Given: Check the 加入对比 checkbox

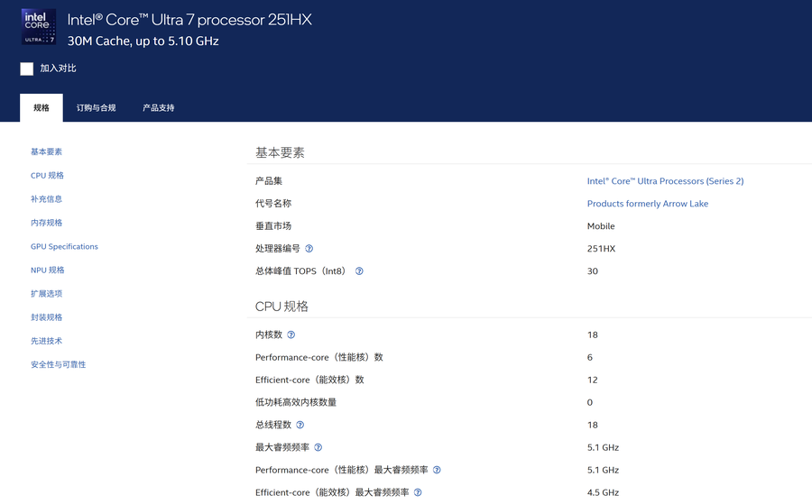Looking at the screenshot, I should pyautogui.click(x=27, y=69).
